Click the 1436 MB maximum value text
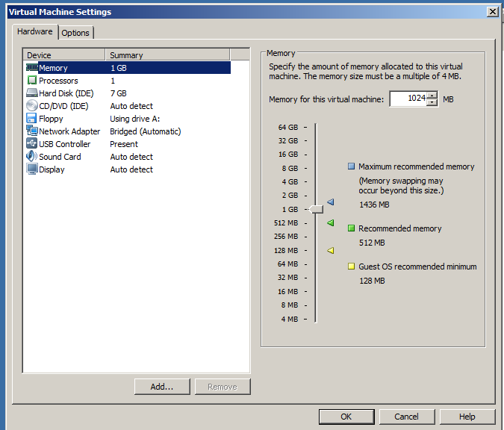The image size is (504, 430). pyautogui.click(x=374, y=205)
